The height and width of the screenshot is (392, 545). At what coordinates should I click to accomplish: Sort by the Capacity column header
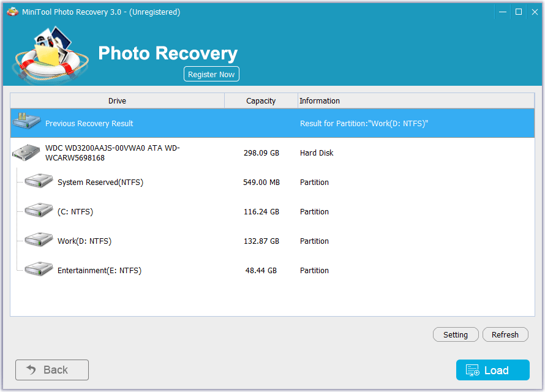pos(261,101)
